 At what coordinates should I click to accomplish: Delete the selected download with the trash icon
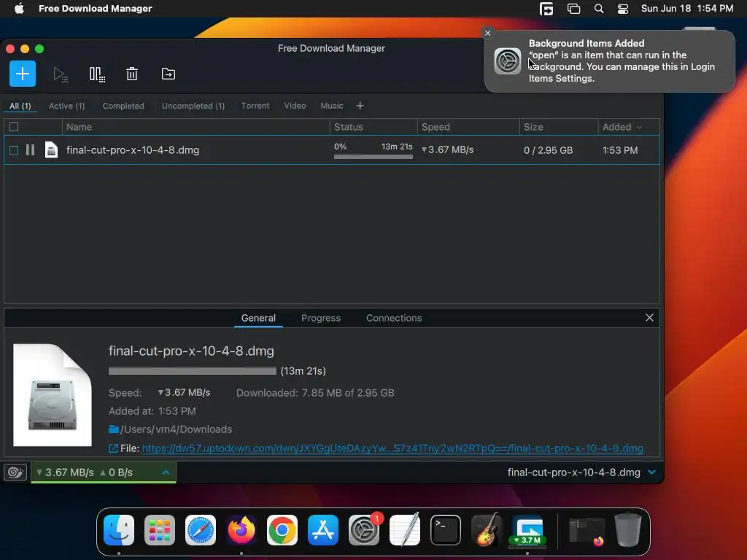[132, 74]
